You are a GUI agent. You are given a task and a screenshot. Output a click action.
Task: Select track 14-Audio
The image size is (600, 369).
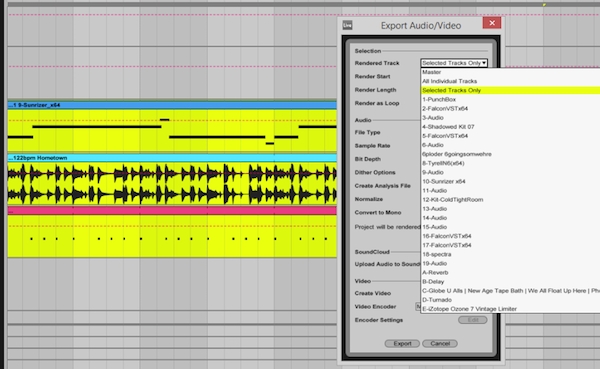point(510,218)
